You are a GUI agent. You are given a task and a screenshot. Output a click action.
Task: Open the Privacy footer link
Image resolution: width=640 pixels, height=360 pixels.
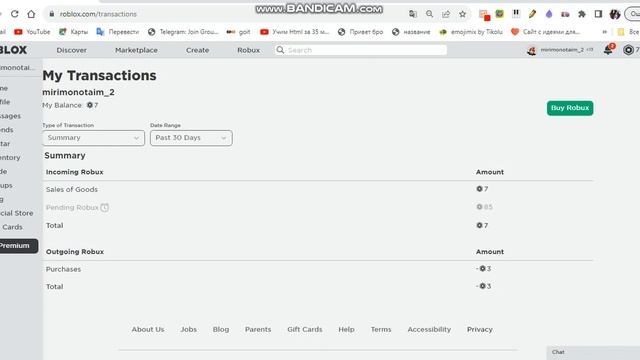[x=480, y=329]
